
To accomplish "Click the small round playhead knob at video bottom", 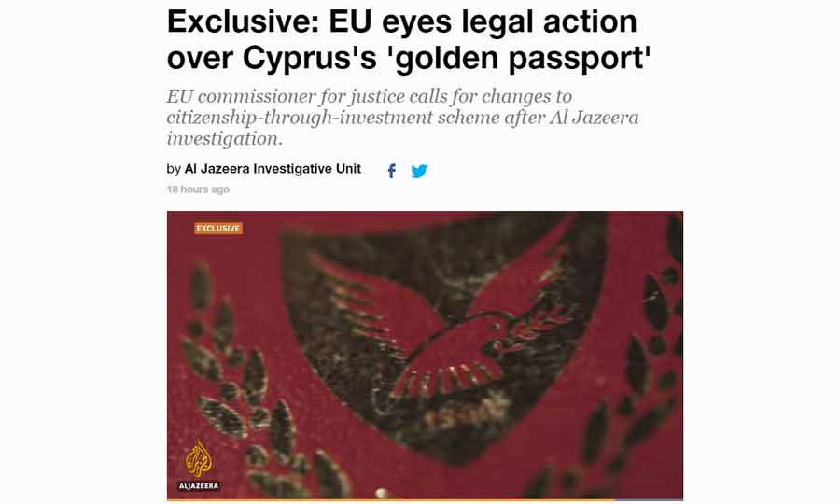I will pos(382,494).
